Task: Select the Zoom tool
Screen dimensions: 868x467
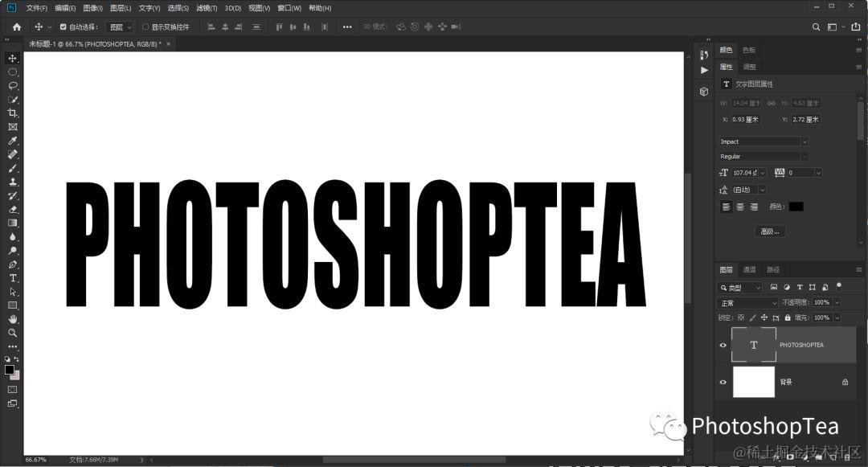Action: pos(12,333)
